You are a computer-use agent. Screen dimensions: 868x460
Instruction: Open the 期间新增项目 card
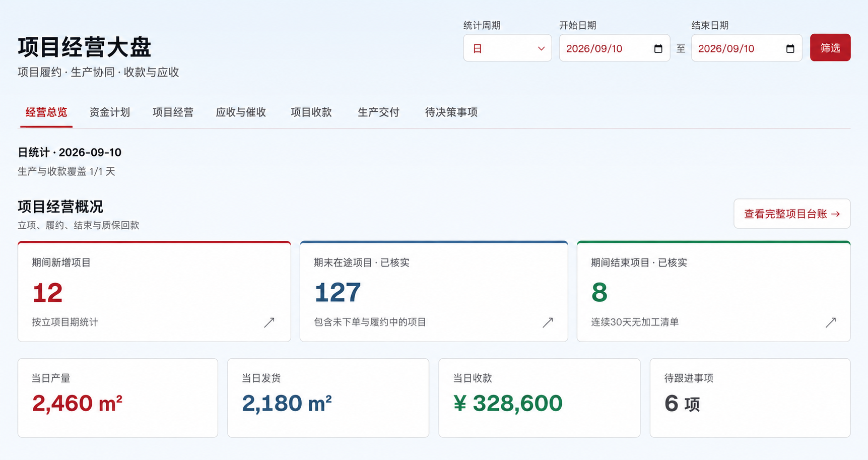[154, 292]
